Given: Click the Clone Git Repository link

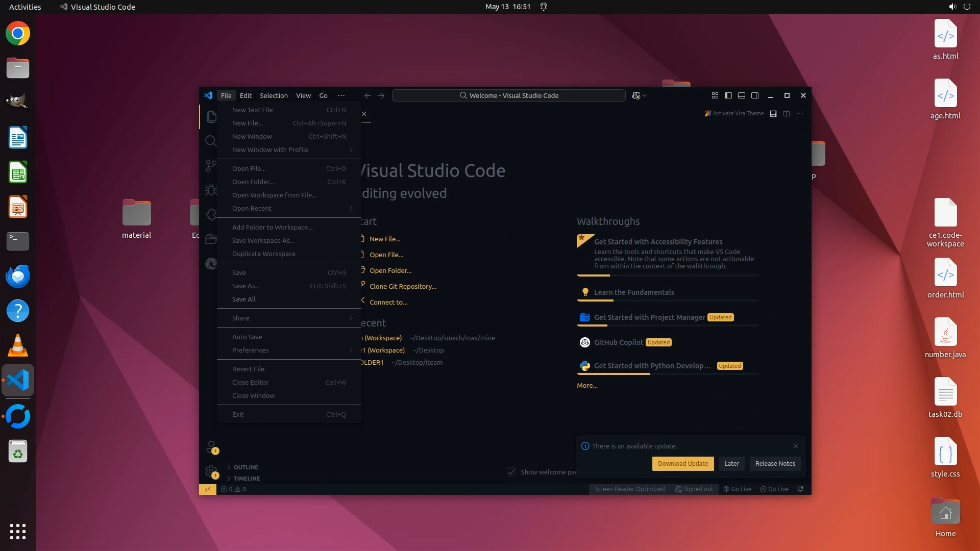Looking at the screenshot, I should coord(403,286).
